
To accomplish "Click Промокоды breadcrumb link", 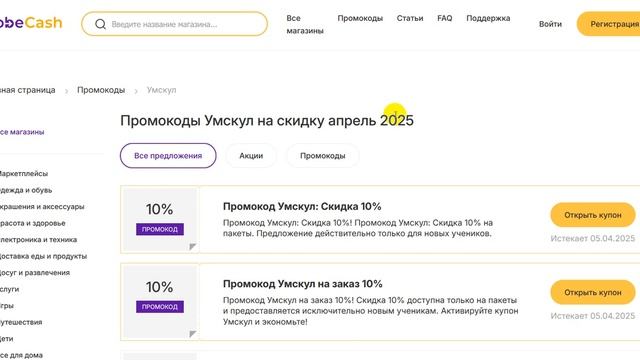I will [101, 90].
